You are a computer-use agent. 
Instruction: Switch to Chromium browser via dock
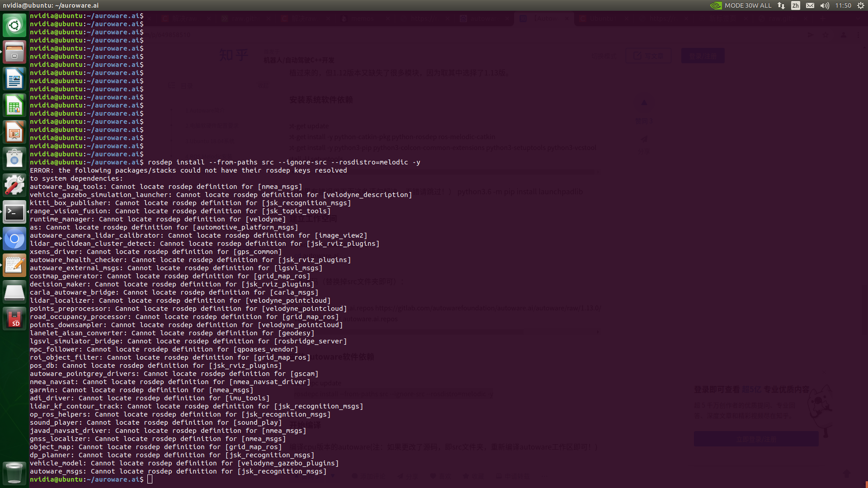coord(14,239)
